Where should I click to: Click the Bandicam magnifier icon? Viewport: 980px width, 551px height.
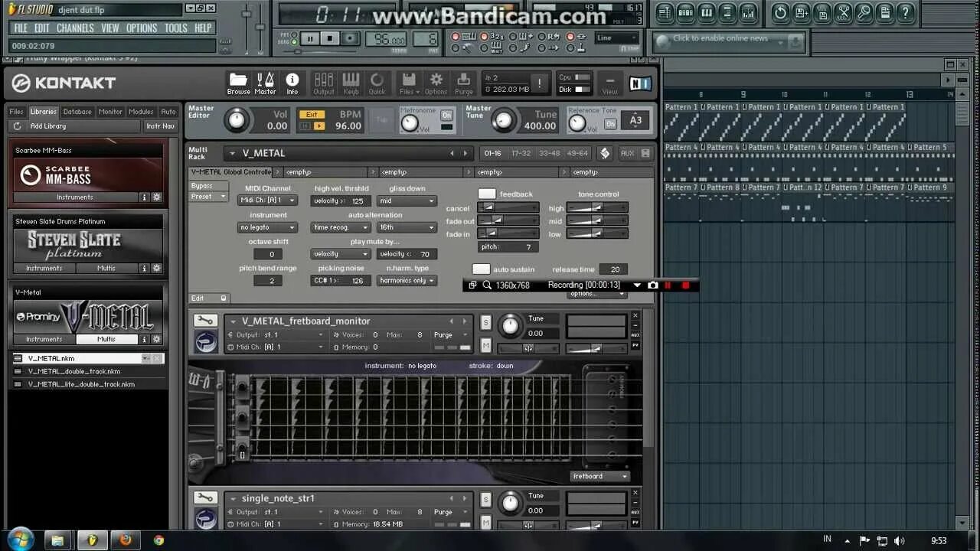pos(487,285)
